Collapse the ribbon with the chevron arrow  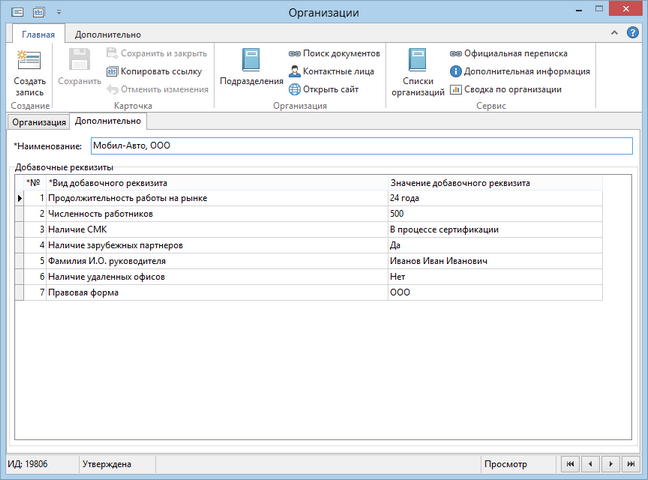(614, 33)
